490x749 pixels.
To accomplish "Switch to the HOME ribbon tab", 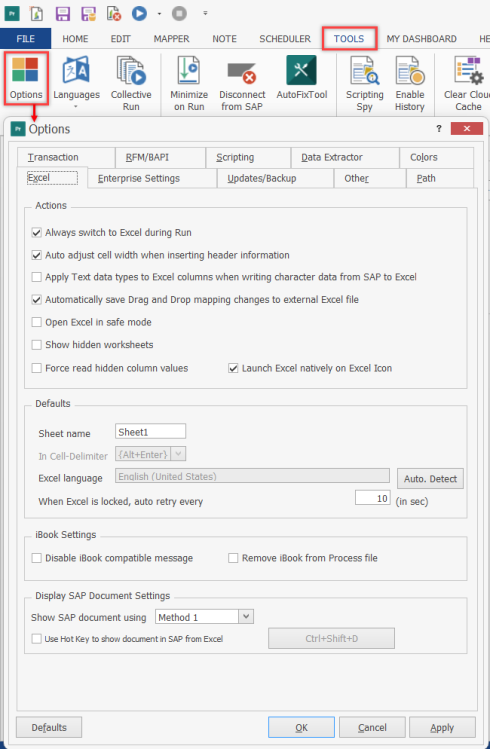I will click(75, 39).
